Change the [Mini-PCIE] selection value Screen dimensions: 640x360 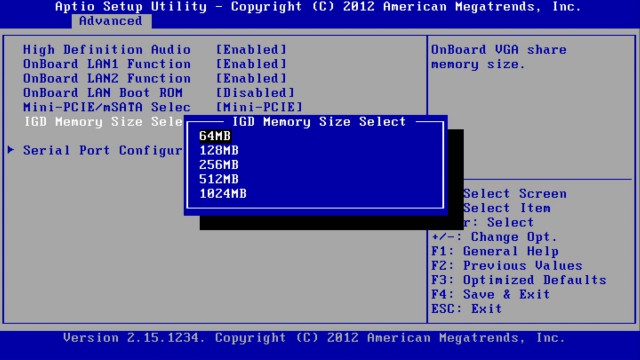tap(259, 107)
